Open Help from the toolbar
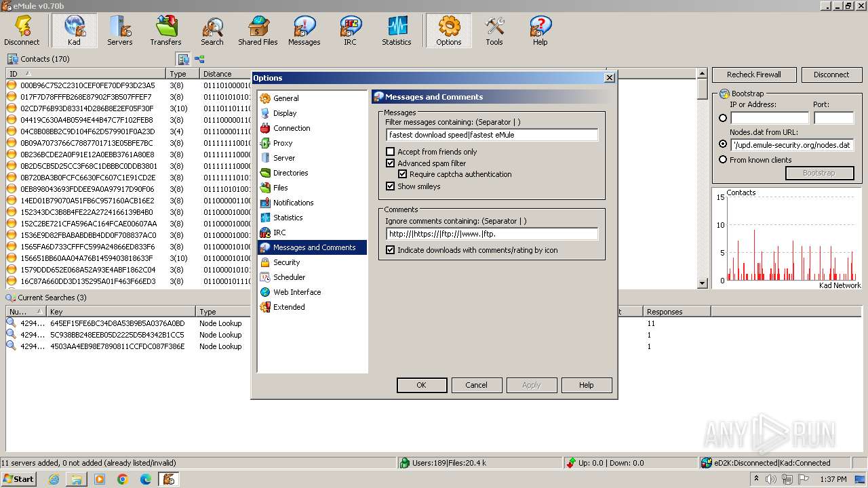The width and height of the screenshot is (868, 488). click(540, 30)
